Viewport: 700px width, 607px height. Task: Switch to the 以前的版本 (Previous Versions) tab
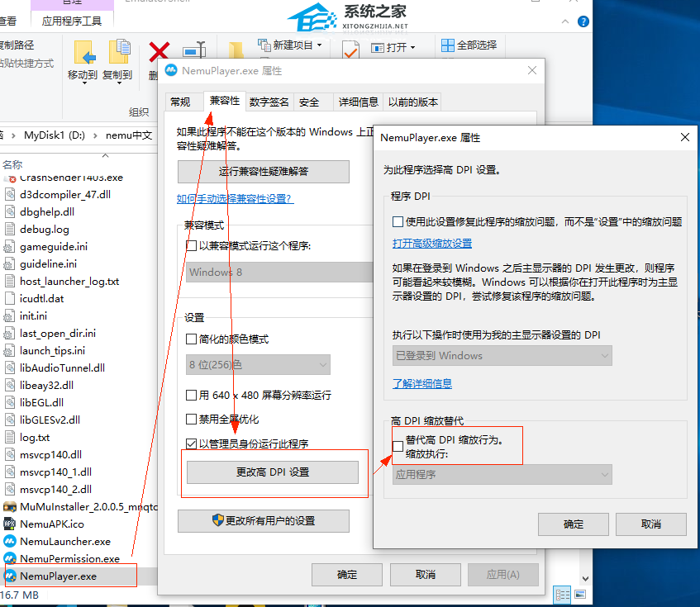pos(413,102)
